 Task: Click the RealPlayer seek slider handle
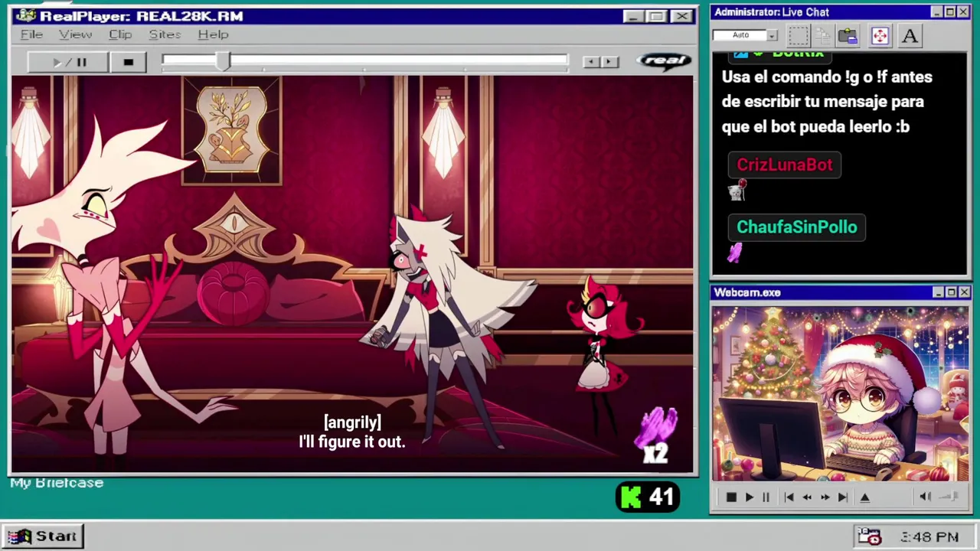coord(222,62)
